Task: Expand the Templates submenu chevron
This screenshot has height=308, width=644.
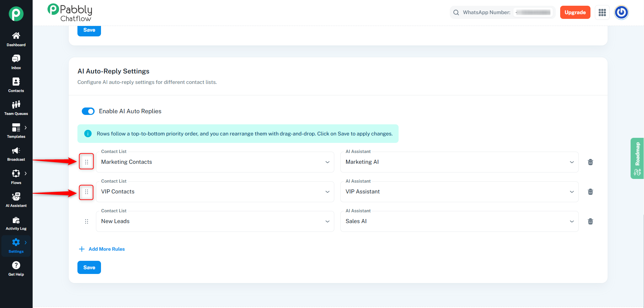Action: pos(26,128)
